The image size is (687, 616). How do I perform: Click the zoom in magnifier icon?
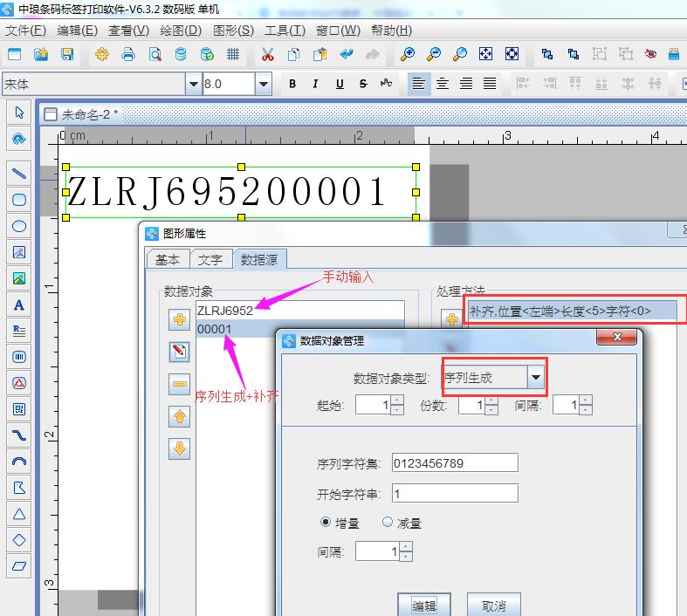(408, 54)
